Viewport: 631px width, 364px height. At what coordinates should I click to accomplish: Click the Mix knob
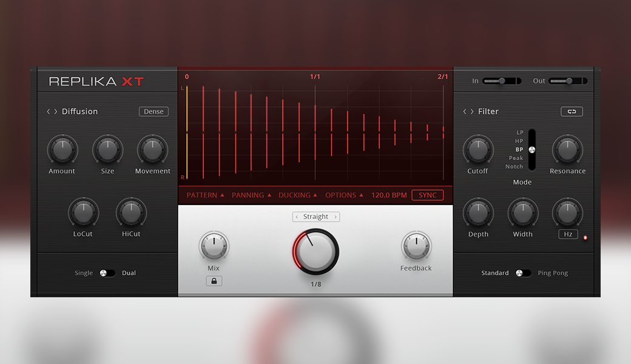214,245
